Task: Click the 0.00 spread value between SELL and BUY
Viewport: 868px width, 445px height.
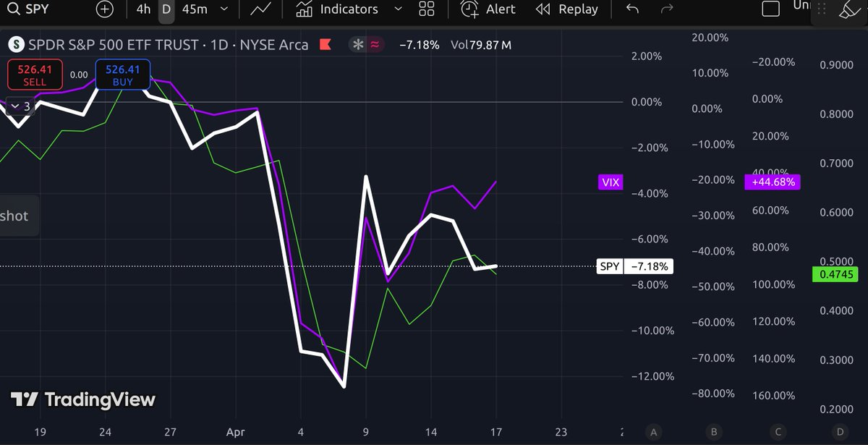Action: coord(79,75)
